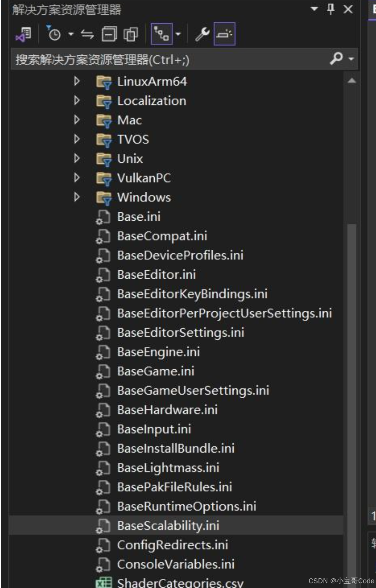The width and height of the screenshot is (376, 588).
Task: Select the Sync with Active Document icon
Action: point(87,34)
